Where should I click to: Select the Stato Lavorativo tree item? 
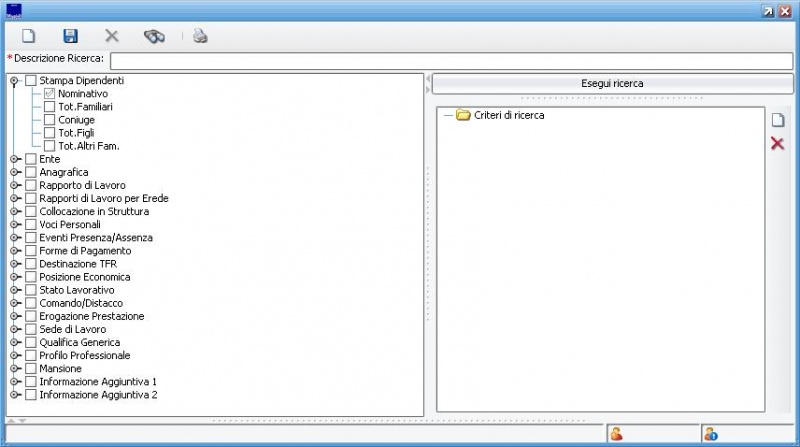click(77, 290)
